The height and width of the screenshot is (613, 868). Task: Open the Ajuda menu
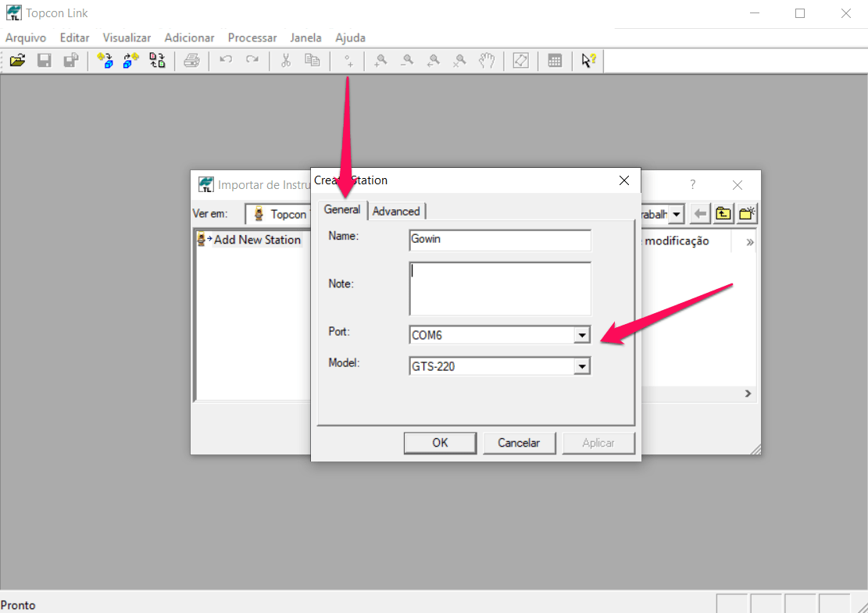click(351, 37)
